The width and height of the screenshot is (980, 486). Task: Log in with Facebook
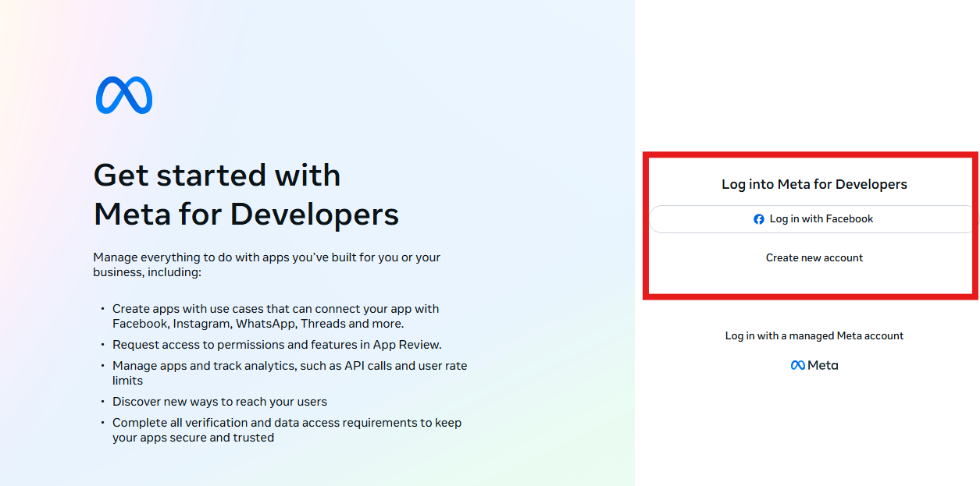tap(814, 219)
